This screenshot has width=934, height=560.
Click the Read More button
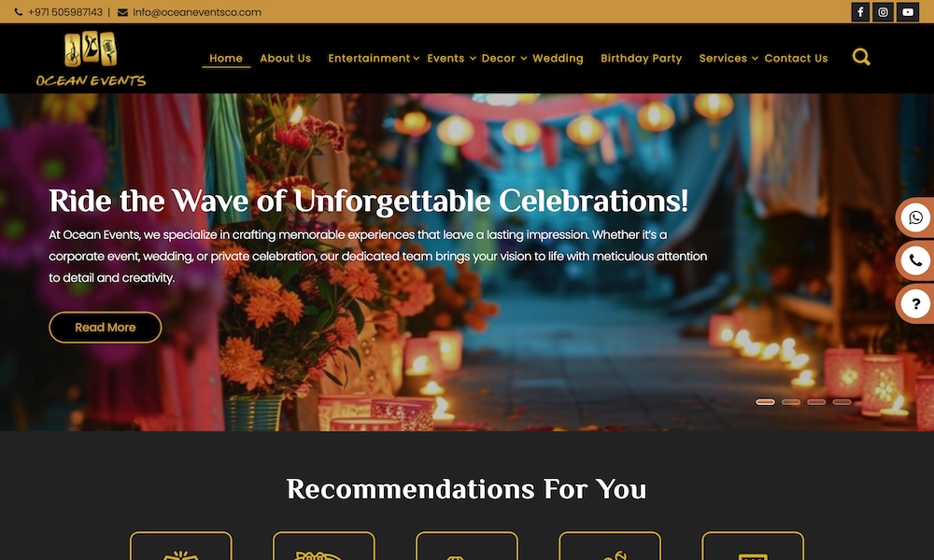pyautogui.click(x=105, y=328)
